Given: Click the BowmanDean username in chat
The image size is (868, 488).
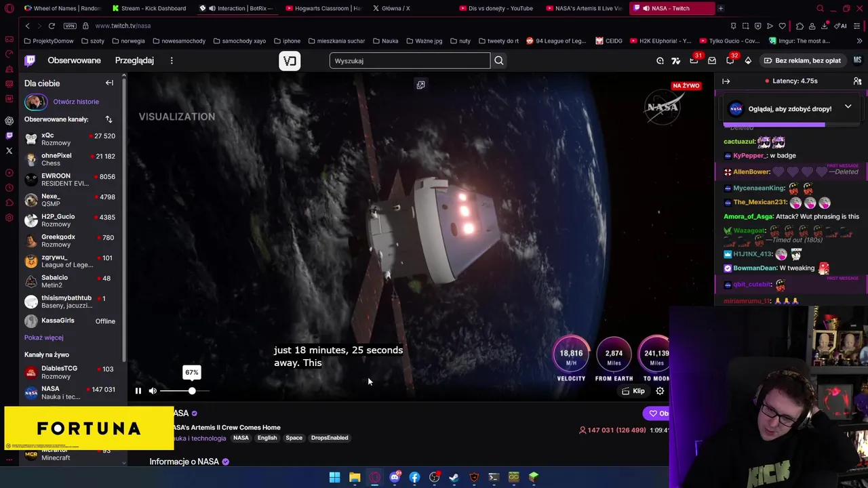Looking at the screenshot, I should pyautogui.click(x=755, y=268).
